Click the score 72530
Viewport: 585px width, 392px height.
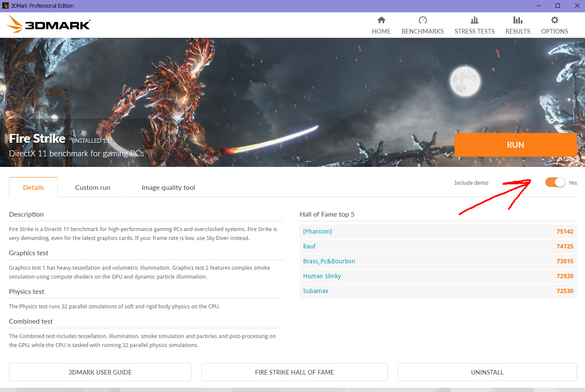point(565,291)
